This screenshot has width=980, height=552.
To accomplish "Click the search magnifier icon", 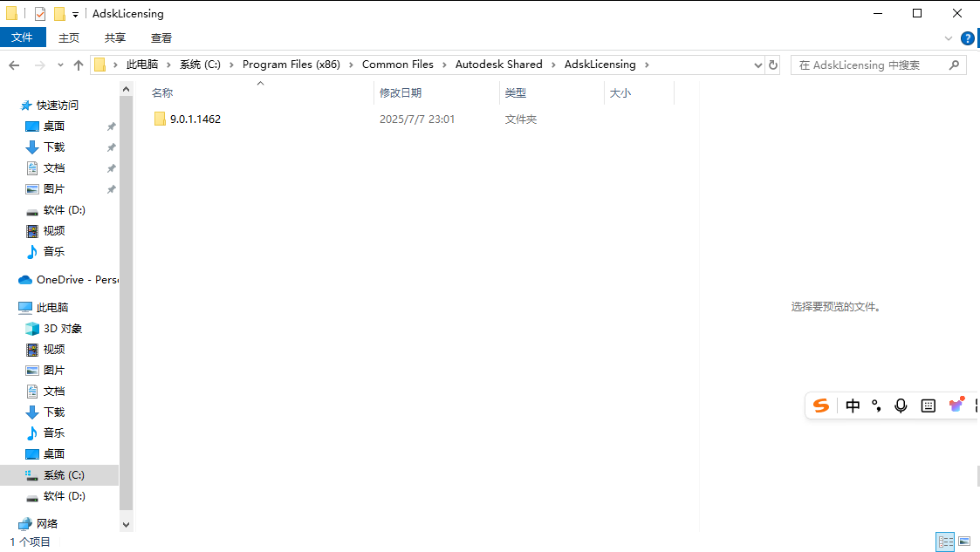I will click(x=954, y=65).
